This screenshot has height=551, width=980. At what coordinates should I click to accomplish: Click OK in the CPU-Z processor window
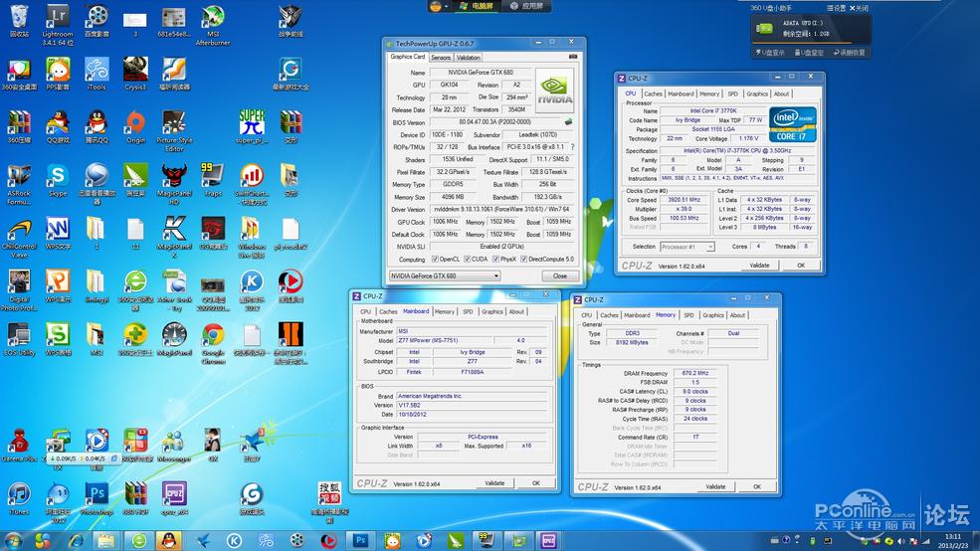801,266
